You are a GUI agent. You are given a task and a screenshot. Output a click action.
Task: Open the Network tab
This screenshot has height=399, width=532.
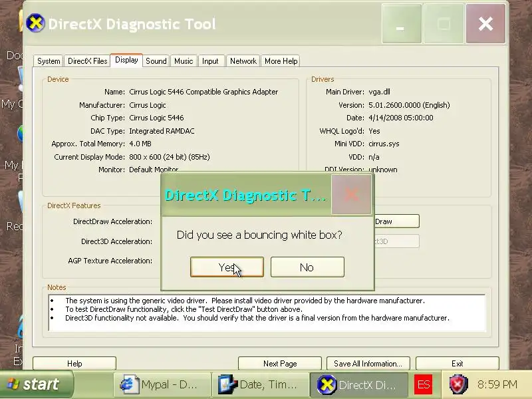[x=243, y=61]
